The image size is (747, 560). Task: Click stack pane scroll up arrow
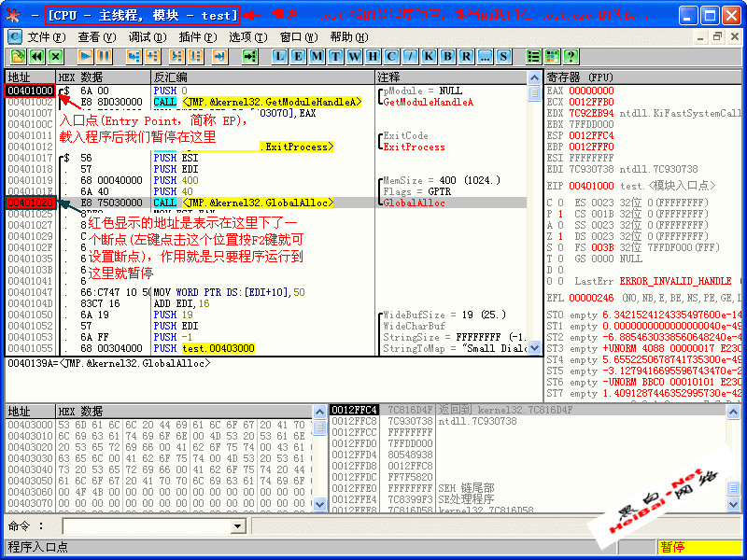click(734, 412)
